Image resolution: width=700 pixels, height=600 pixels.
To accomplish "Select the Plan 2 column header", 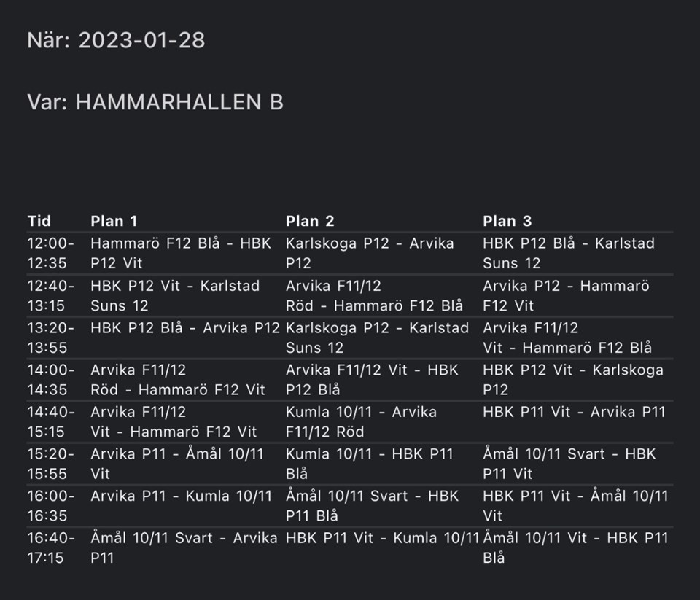I will tap(310, 221).
